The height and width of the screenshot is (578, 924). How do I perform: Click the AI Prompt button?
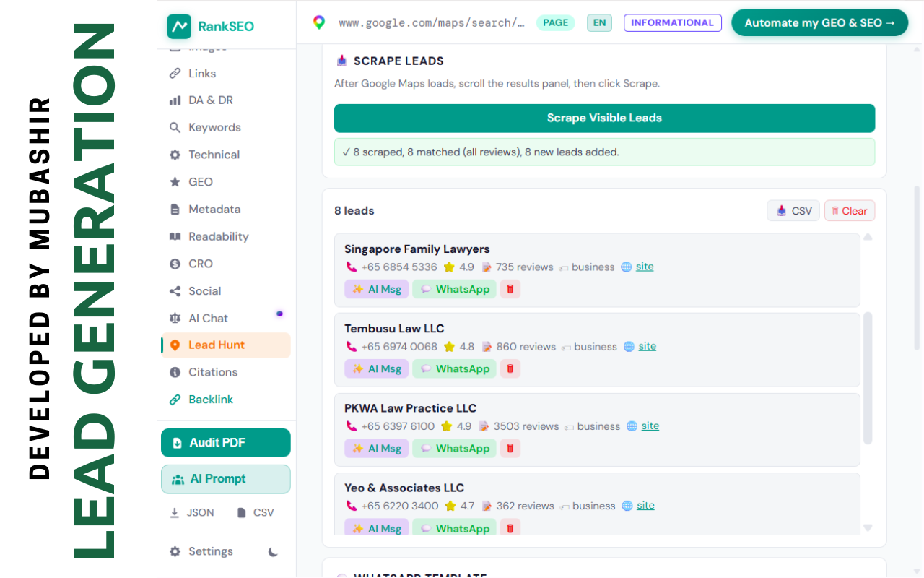click(226, 479)
